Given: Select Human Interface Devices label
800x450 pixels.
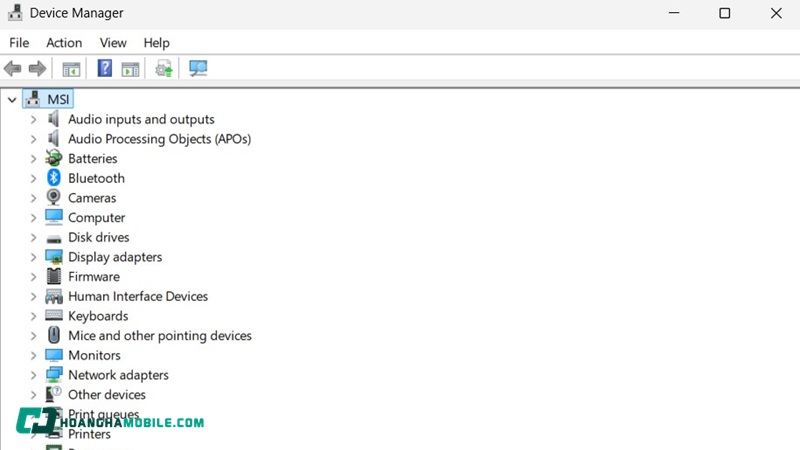Looking at the screenshot, I should pyautogui.click(x=138, y=296).
